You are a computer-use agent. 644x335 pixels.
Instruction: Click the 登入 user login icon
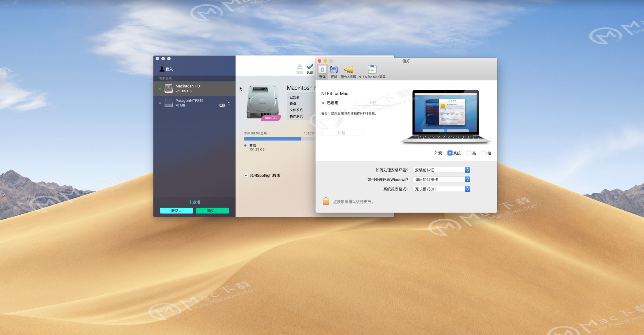click(x=162, y=69)
